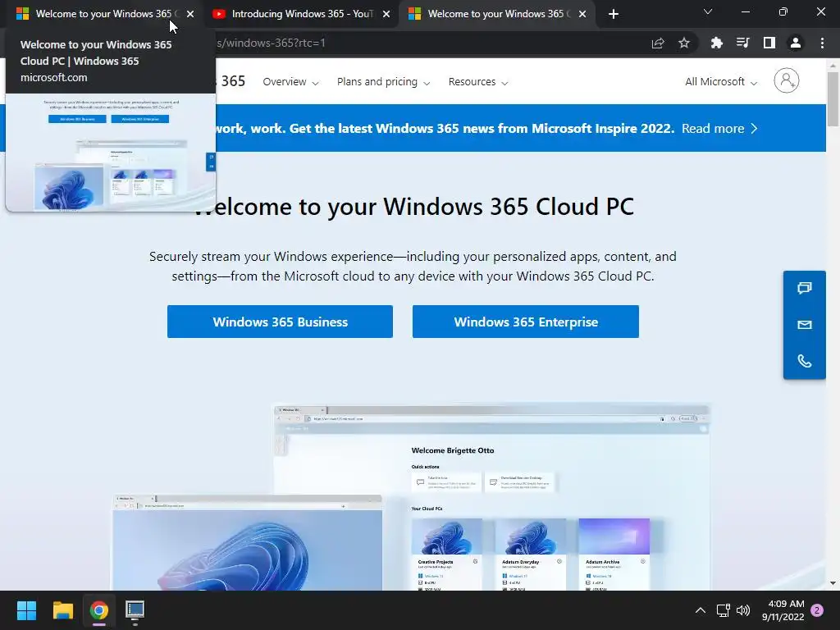This screenshot has height=630, width=840.
Task: Open Chrome profile avatar icon
Action: 796,43
